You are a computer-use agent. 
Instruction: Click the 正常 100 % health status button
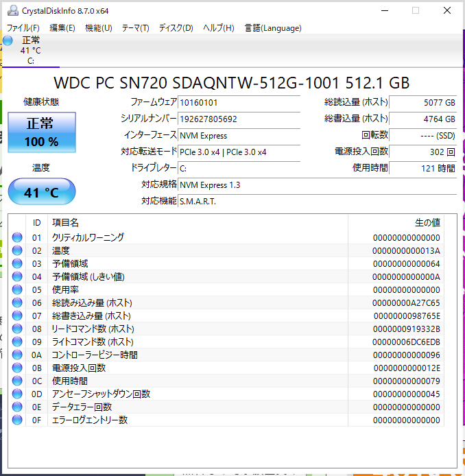click(x=42, y=132)
